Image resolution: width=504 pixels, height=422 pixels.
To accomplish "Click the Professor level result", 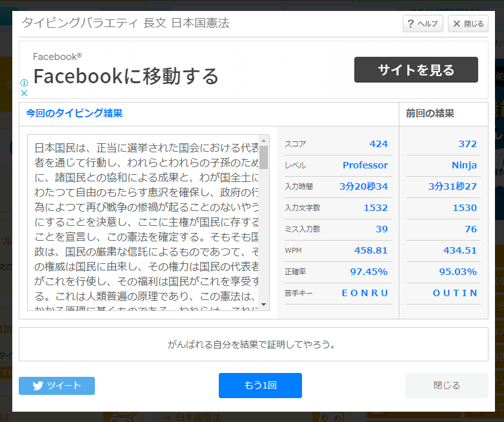I will pos(365,165).
